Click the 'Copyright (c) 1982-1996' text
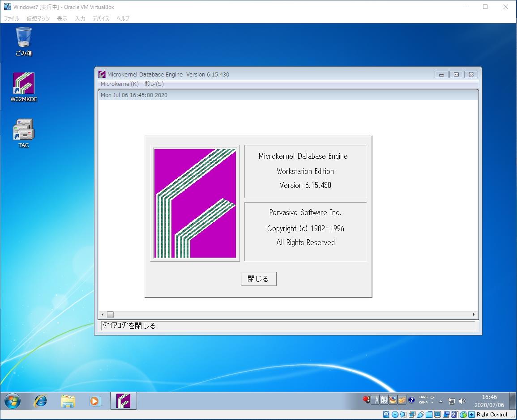This screenshot has height=420, width=517. point(305,229)
